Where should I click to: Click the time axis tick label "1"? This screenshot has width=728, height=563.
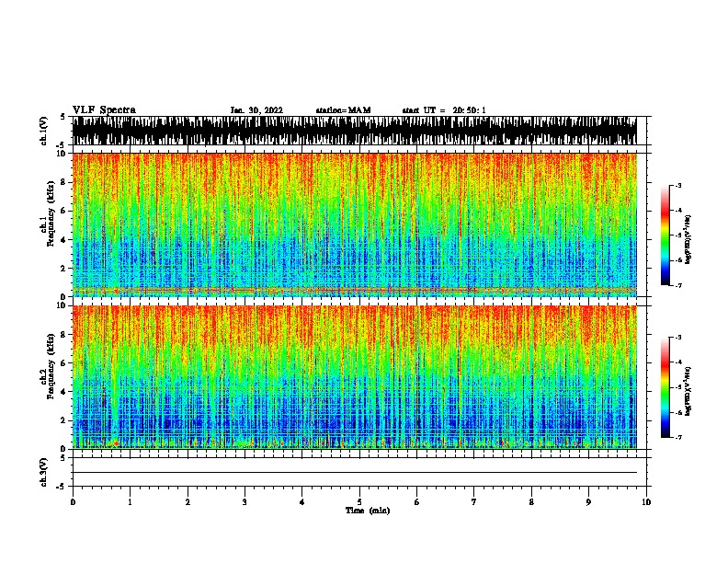[x=130, y=502]
